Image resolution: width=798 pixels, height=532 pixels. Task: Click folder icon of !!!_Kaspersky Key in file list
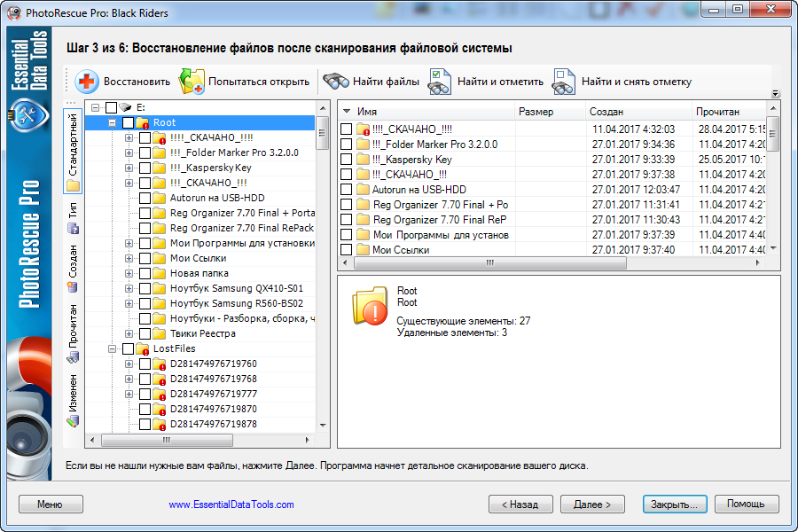[x=363, y=160]
